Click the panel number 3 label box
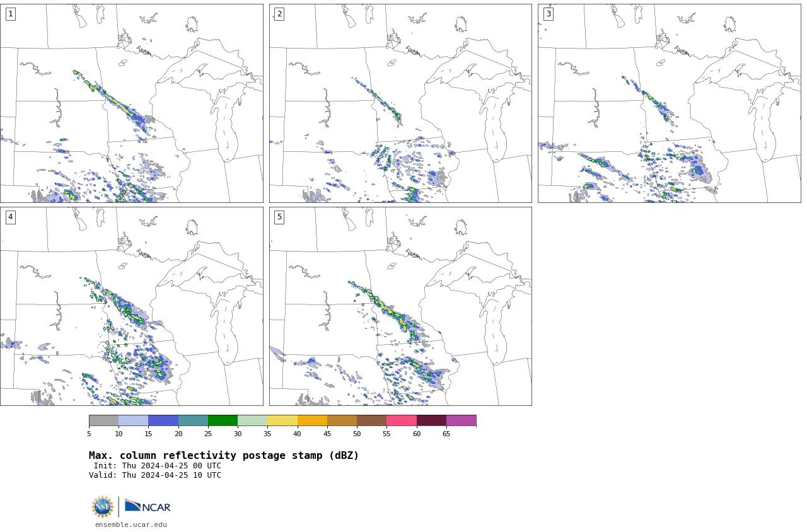The width and height of the screenshot is (807, 532). click(548, 14)
